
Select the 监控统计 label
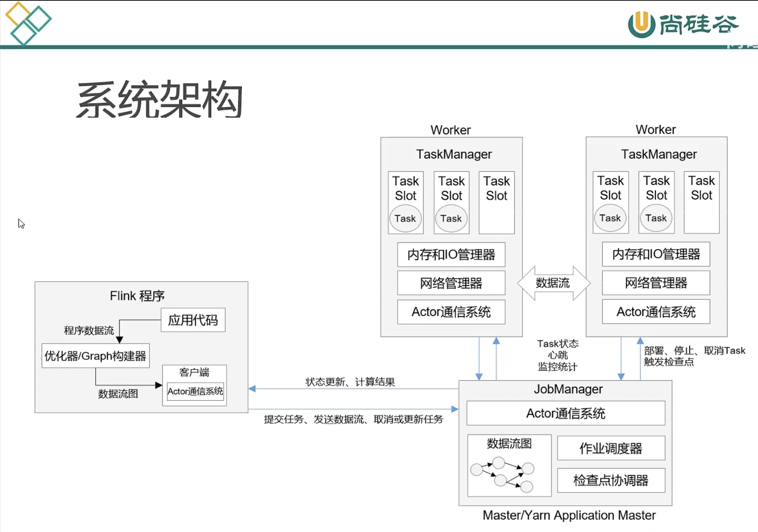(558, 367)
